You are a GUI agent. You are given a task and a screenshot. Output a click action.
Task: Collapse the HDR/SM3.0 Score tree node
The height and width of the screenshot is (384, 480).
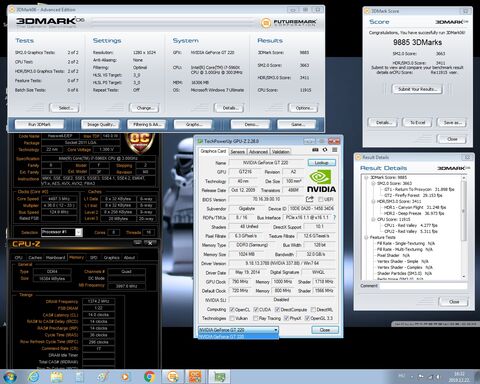(373, 201)
